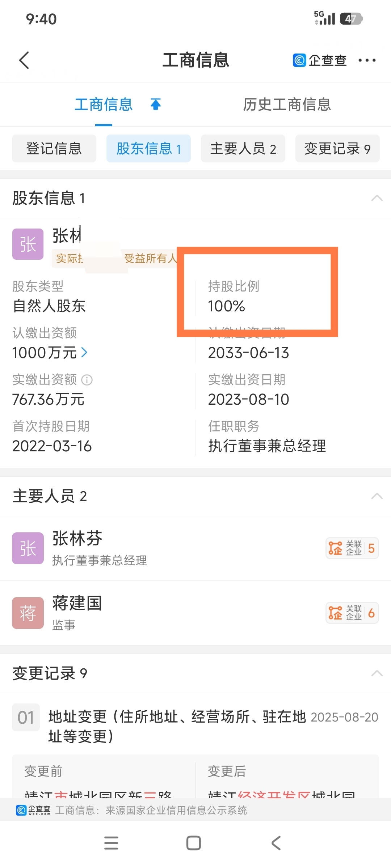Collapse the 变更记录 9 section
This screenshot has height=868, width=391.
point(377,673)
